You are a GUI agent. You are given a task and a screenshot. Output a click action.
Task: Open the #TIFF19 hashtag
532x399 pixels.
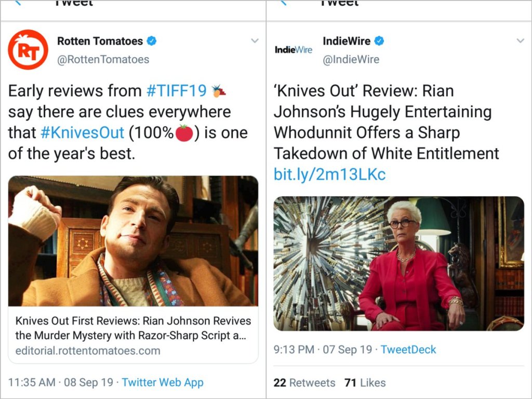click(x=177, y=91)
